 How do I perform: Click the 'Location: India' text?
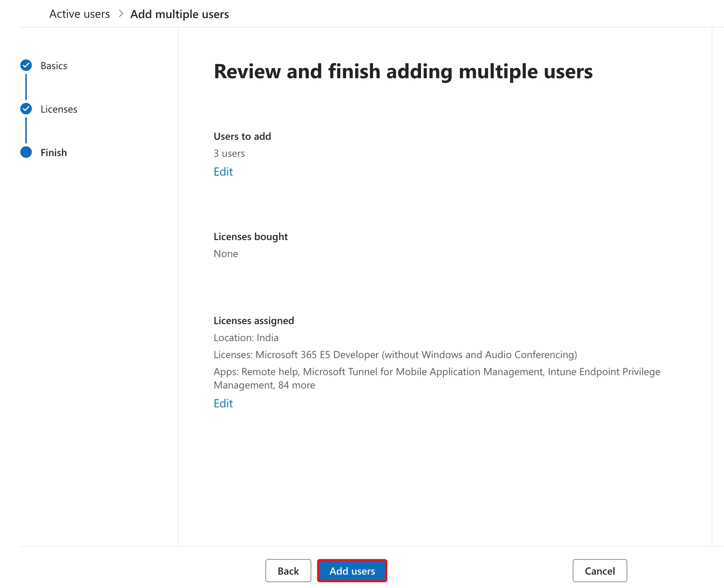(x=246, y=337)
